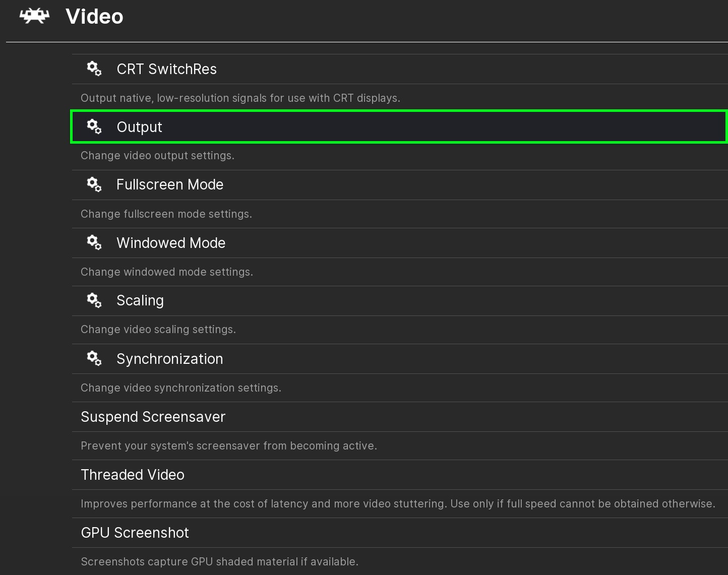Image resolution: width=728 pixels, height=575 pixels.
Task: Open the CRT SwitchRes submenu
Action: click(166, 69)
